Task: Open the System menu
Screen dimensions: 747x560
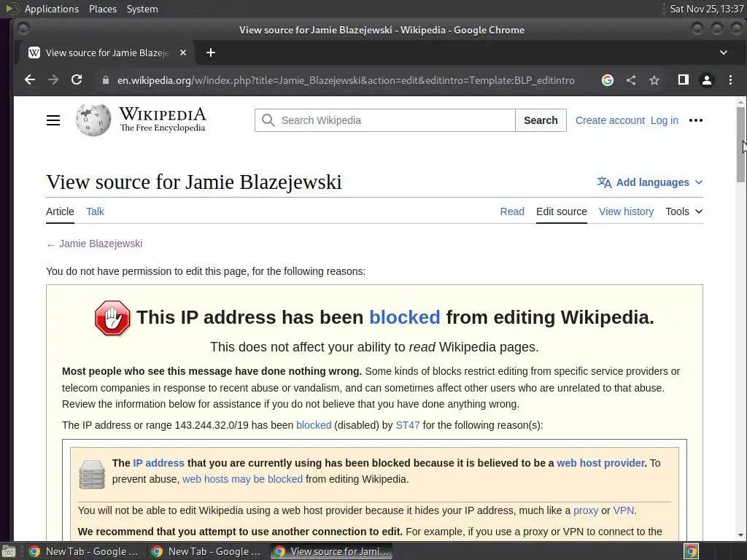Action: [x=142, y=9]
